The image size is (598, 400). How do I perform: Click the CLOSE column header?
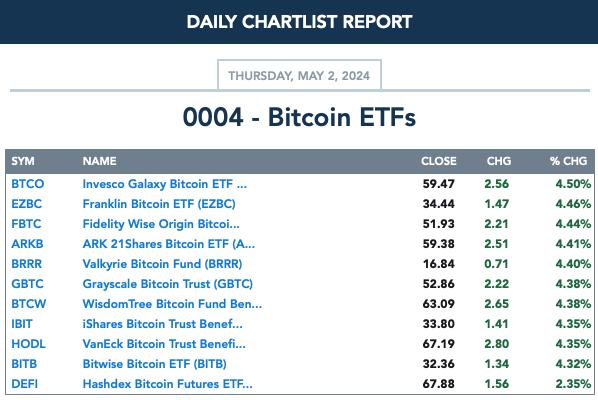coord(439,161)
